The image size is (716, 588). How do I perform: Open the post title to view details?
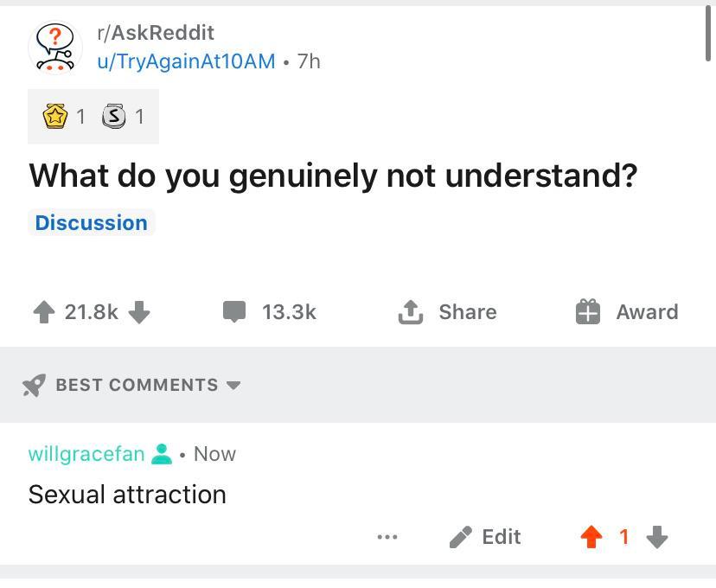[x=333, y=175]
